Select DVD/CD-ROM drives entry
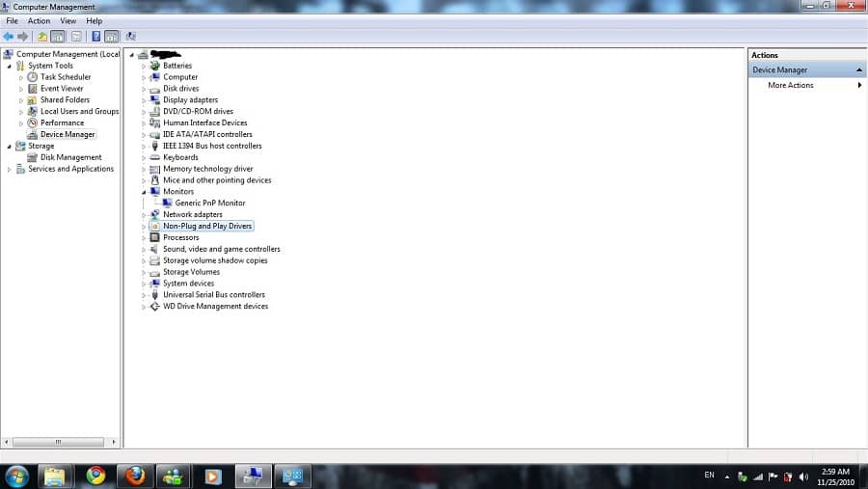The image size is (868, 489). (x=198, y=111)
